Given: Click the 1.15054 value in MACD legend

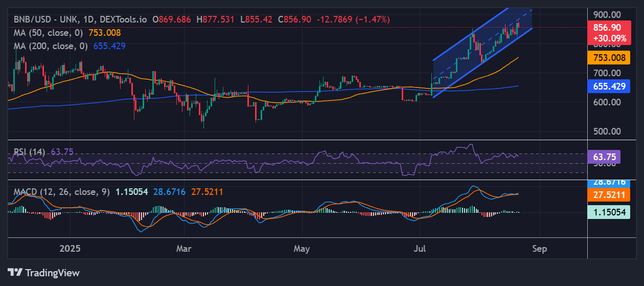Looking at the screenshot, I should point(131,192).
